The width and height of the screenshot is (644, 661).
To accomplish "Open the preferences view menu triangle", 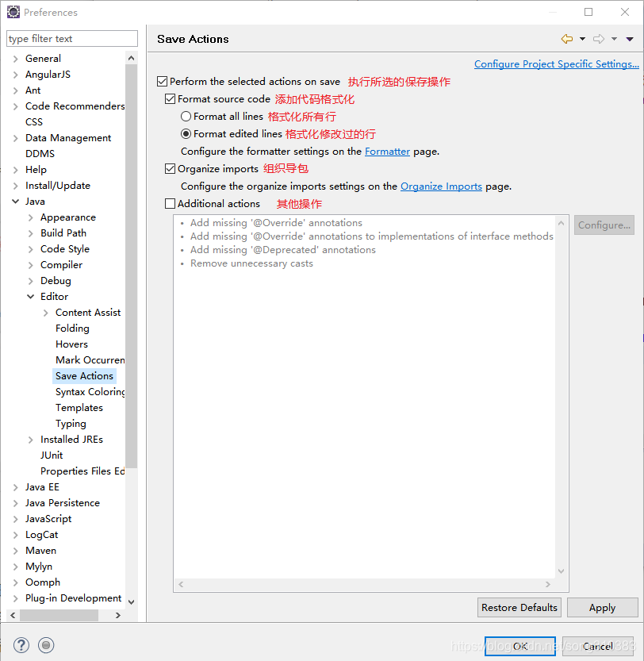I will pos(630,39).
